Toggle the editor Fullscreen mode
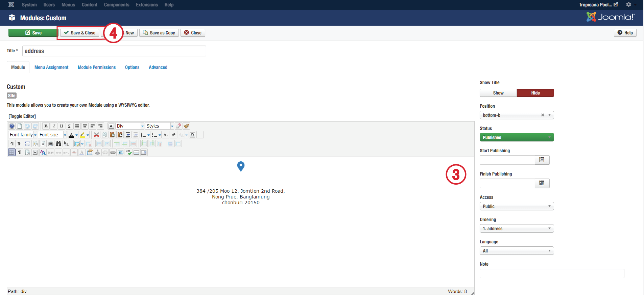 pos(27,143)
